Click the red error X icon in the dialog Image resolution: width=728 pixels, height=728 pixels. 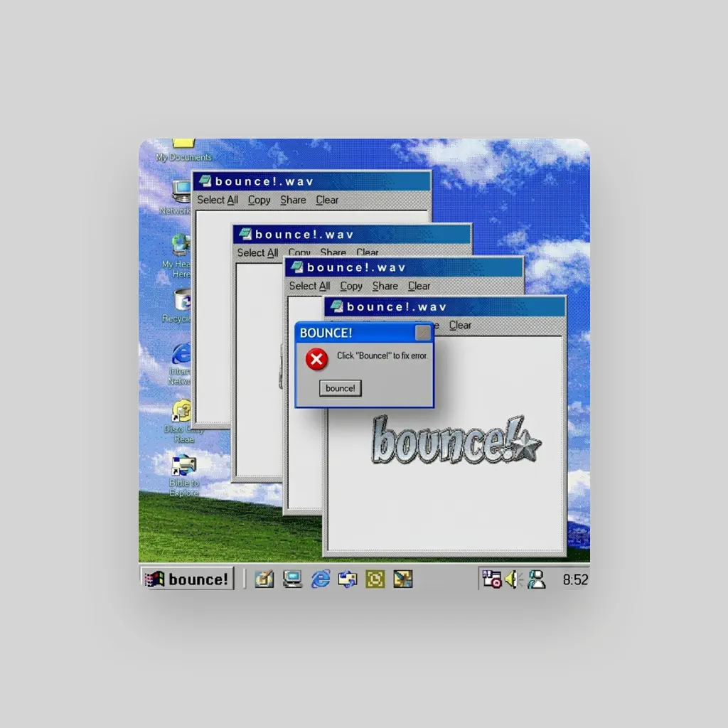pyautogui.click(x=316, y=359)
